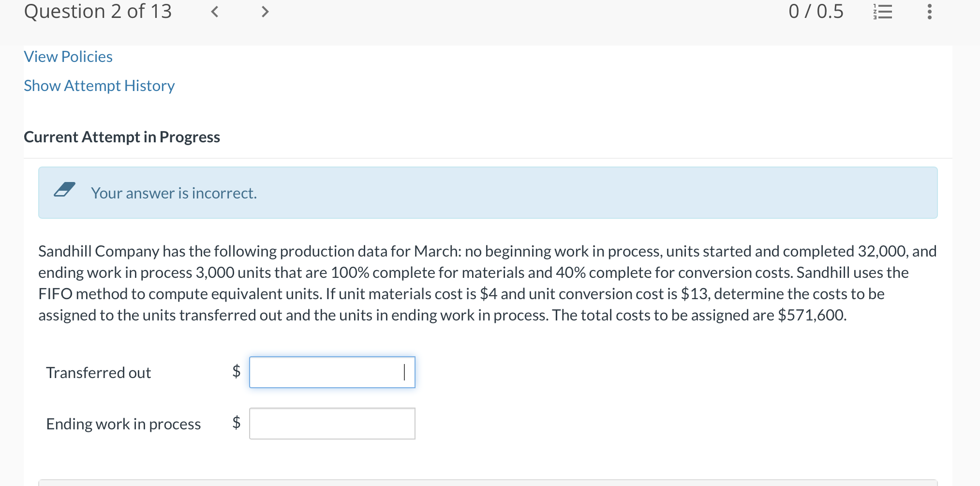
Task: Switch to Question 2 of 13 header
Action: (98, 11)
